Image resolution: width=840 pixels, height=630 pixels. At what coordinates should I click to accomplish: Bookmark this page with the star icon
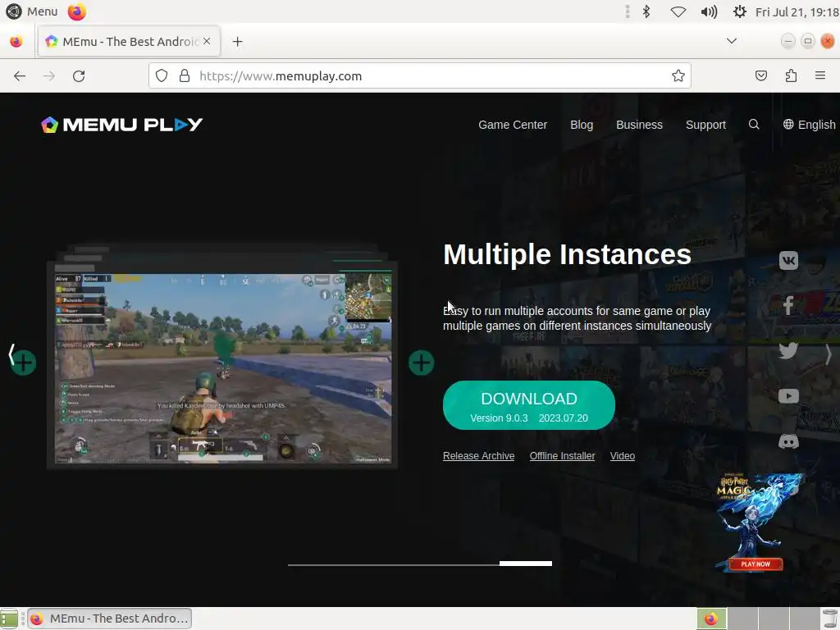(x=678, y=76)
